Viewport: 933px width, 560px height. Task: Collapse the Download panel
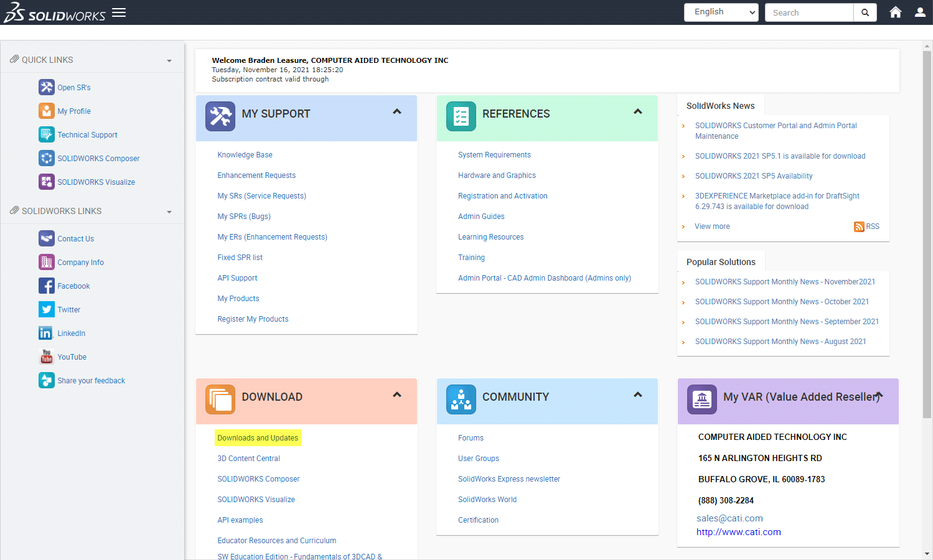click(397, 395)
